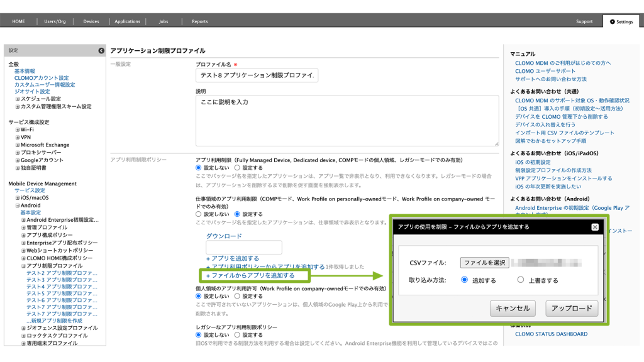This screenshot has height=362, width=644.
Task: Click ファイルからアプリを追加する link
Action: pos(250,275)
